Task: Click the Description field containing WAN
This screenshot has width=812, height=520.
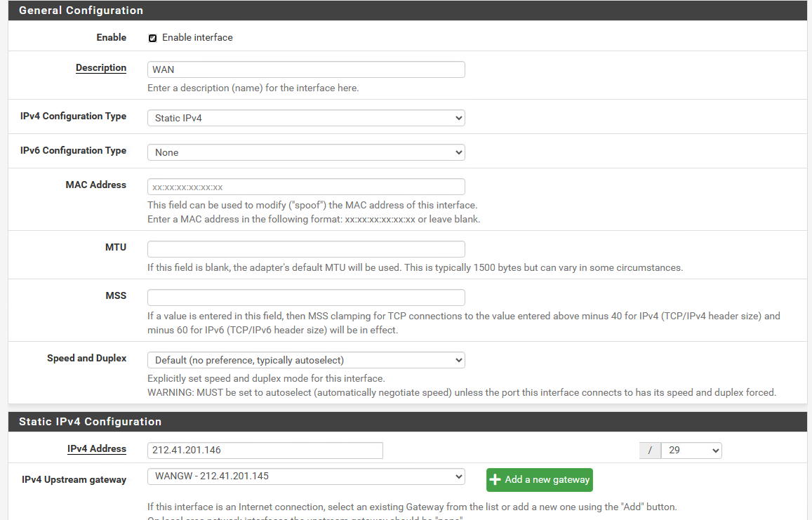Action: tap(306, 69)
